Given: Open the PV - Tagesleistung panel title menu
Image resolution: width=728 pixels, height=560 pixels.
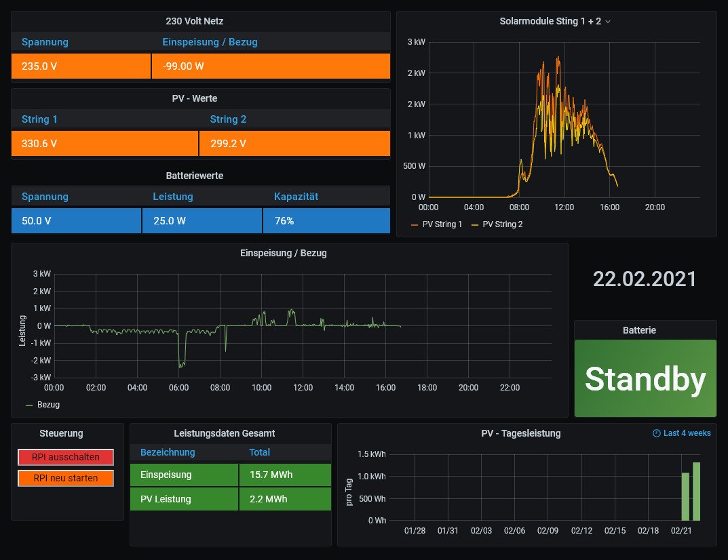Looking at the screenshot, I should tap(520, 433).
